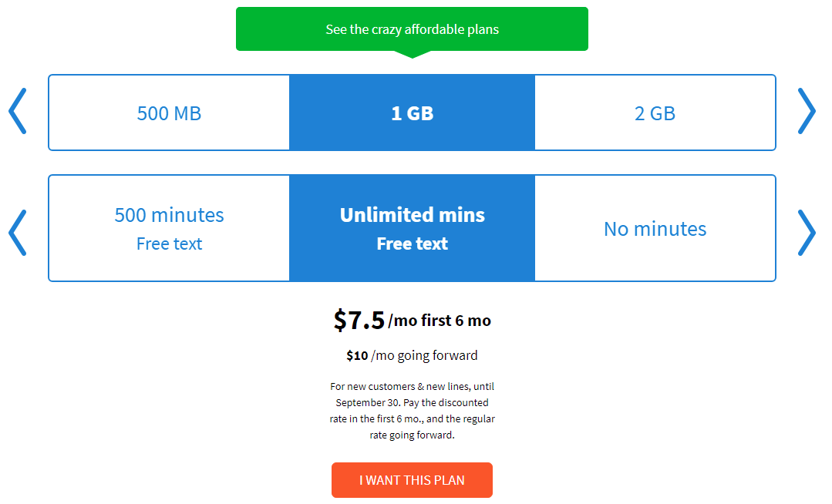Pick the 500 minutes plan option
The image size is (832, 504).
tap(169, 228)
